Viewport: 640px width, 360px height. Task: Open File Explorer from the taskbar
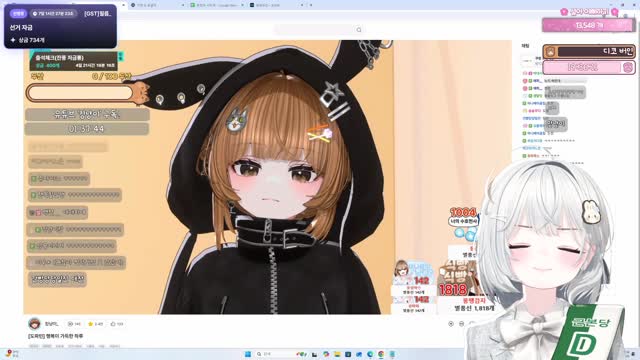click(x=337, y=354)
